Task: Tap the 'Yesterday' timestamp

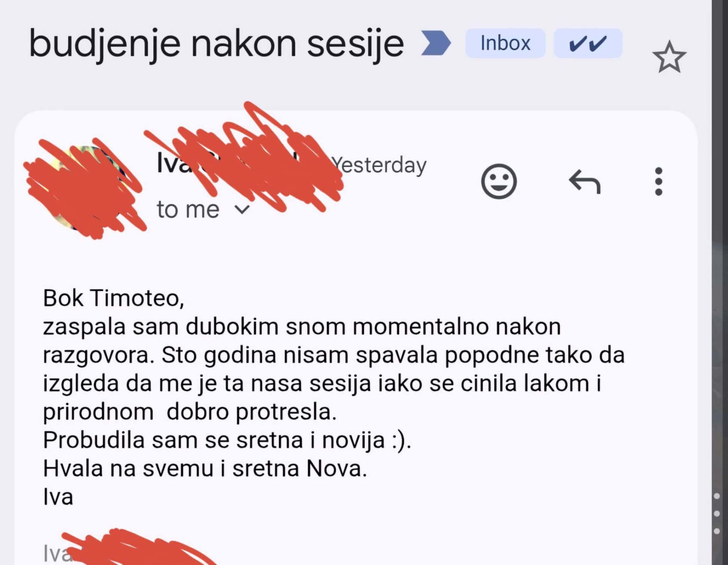Action: (379, 165)
